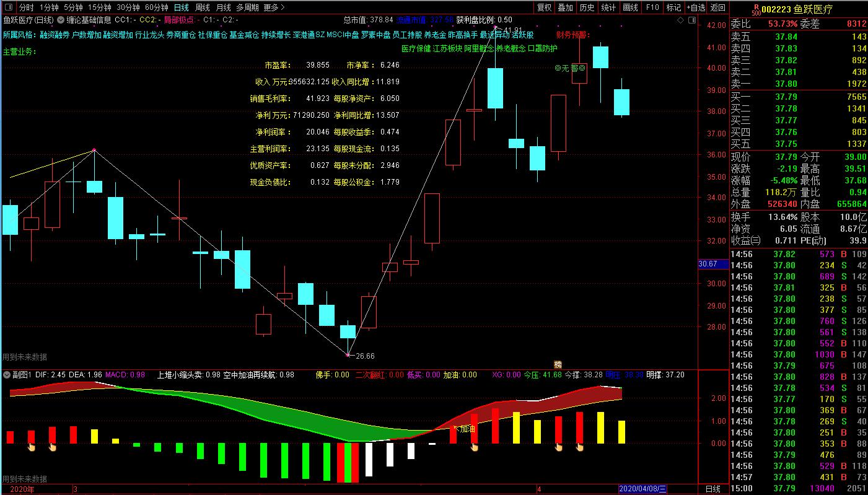
Task: Click the 口罩防护 concept tag
Action: pyautogui.click(x=542, y=48)
